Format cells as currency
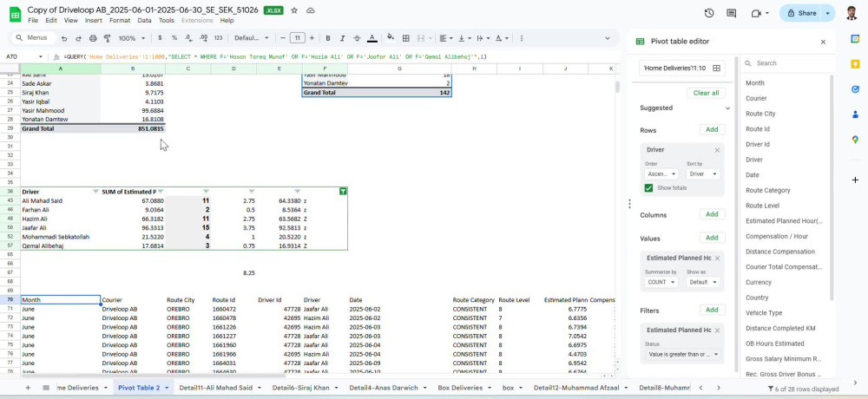This screenshot has height=399, width=868. 160,38
